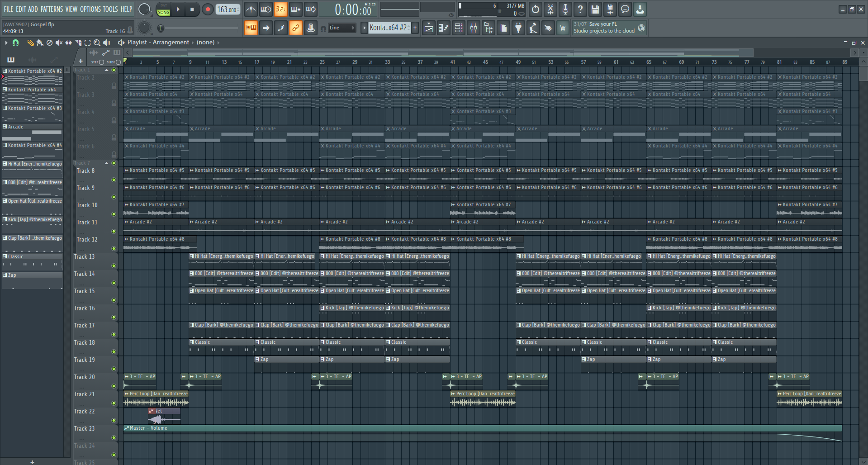Open the FILE menu

(x=9, y=9)
